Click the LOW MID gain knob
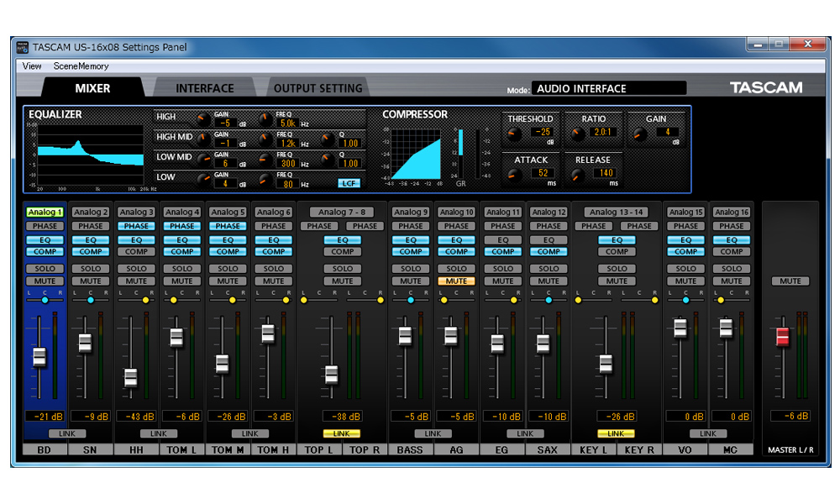This screenshot has width=840, height=504. pos(203,160)
